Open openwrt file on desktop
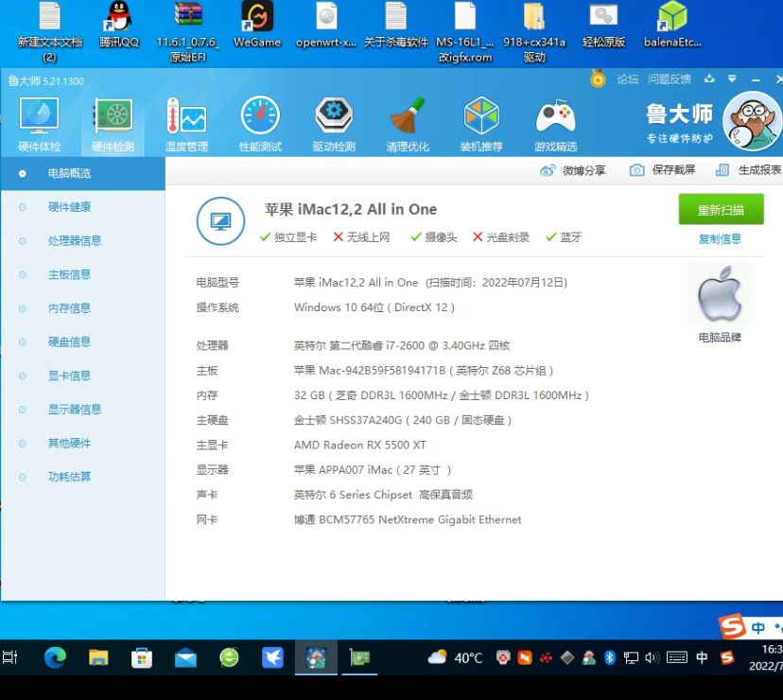Image resolution: width=783 pixels, height=700 pixels. pos(326,25)
